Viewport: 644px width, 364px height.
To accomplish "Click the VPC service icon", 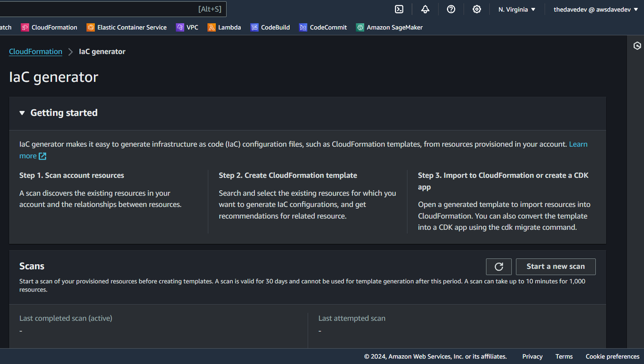I will (x=180, y=27).
